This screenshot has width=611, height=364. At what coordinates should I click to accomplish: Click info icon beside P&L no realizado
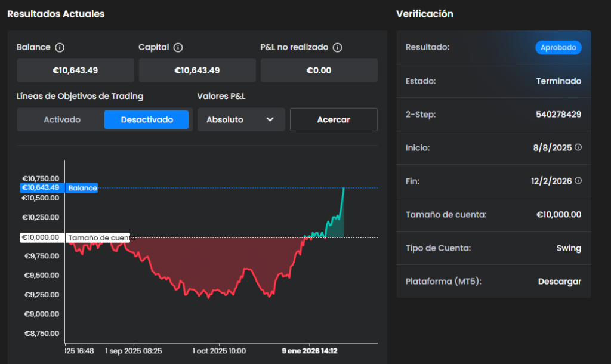pos(337,47)
